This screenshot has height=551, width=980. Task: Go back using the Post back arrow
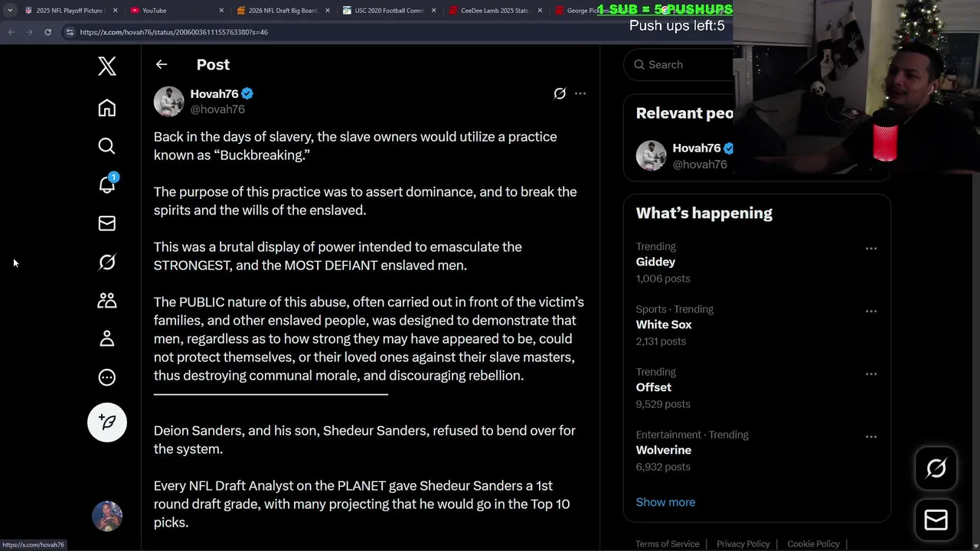[x=162, y=65]
